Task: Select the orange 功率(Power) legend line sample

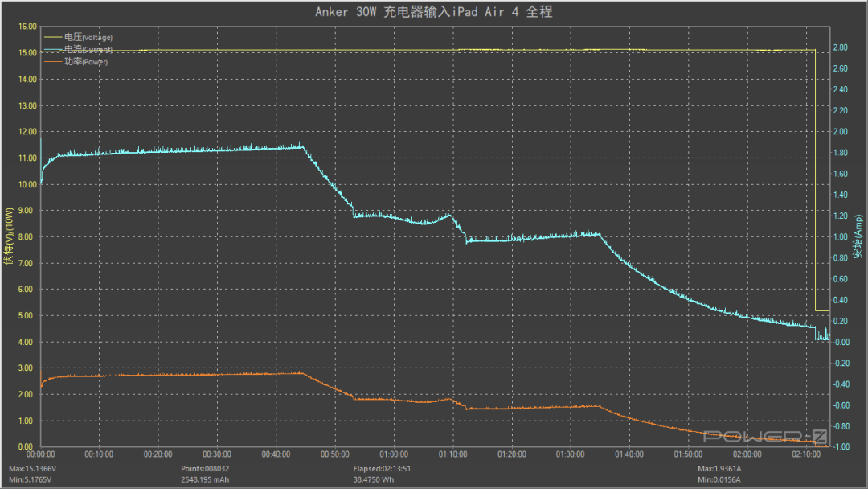Action: 52,61
